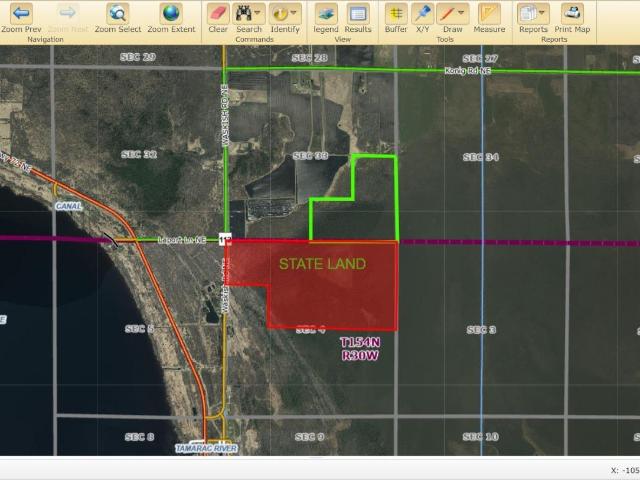Viewport: 640px width, 480px height.
Task: Click the T154N R30W township label
Action: pos(360,349)
